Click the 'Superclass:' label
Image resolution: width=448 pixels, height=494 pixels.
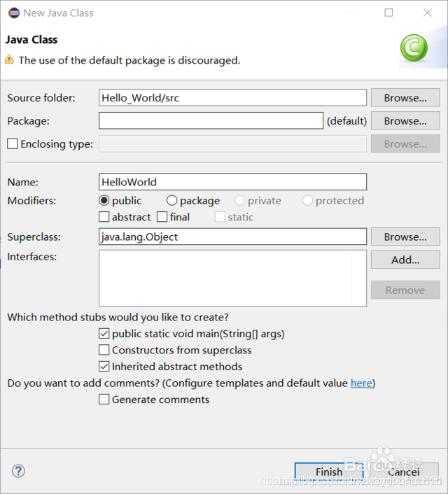pos(34,237)
